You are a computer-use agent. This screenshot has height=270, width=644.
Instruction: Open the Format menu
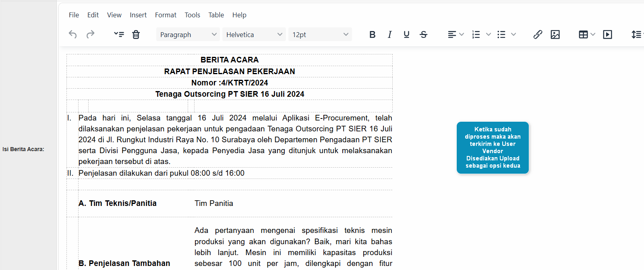click(166, 15)
